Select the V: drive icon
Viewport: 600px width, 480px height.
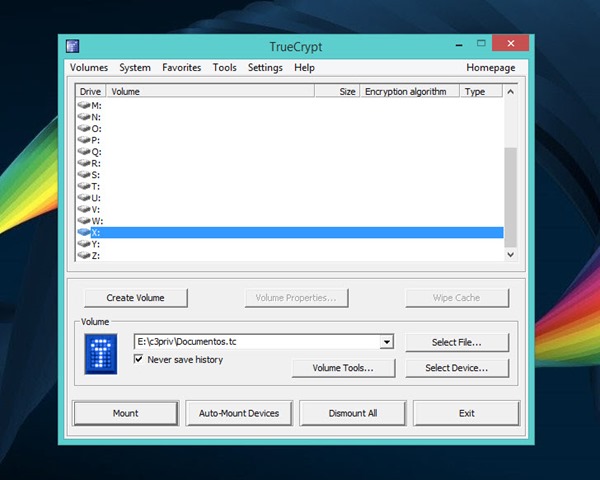(84, 209)
